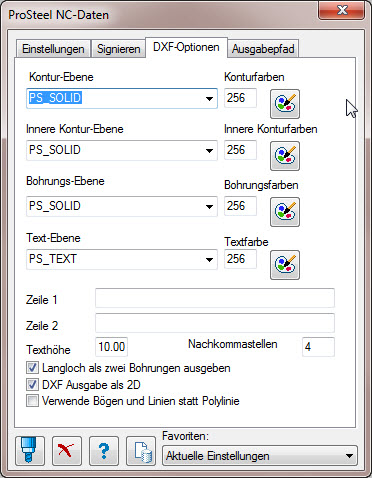Click the red X cancel icon button
The height and width of the screenshot is (478, 372).
(x=67, y=451)
